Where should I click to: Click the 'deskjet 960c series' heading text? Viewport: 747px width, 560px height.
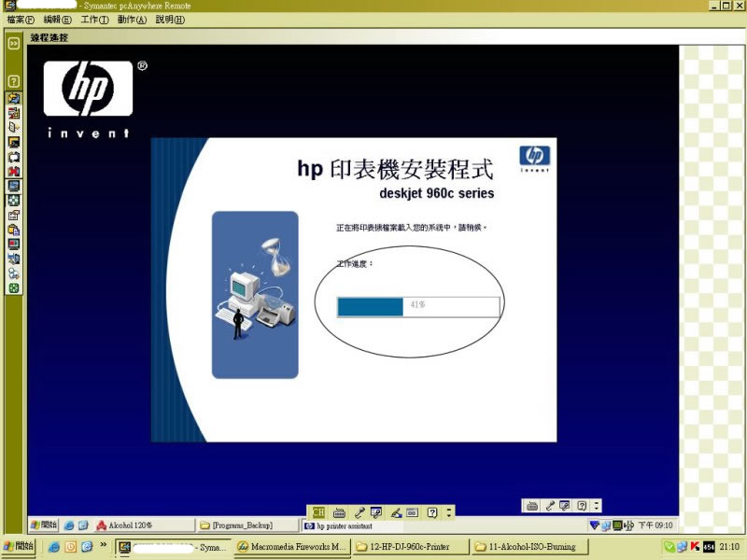pos(437,193)
